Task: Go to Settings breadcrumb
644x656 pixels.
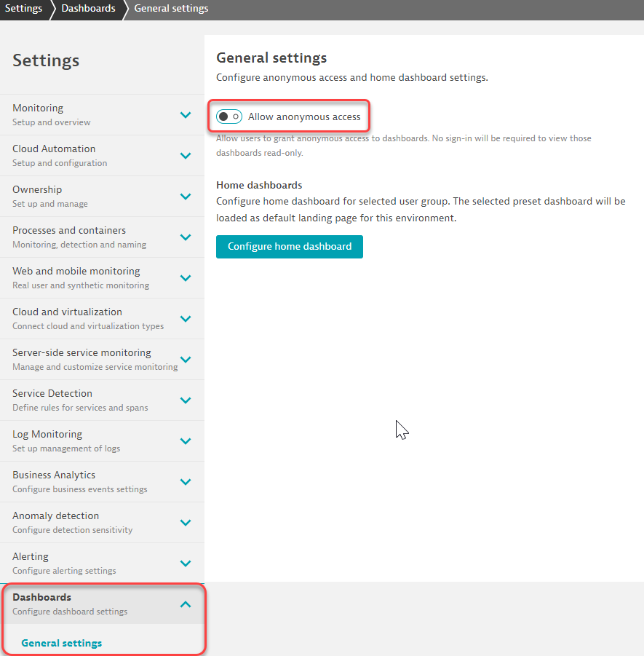Action: (23, 9)
